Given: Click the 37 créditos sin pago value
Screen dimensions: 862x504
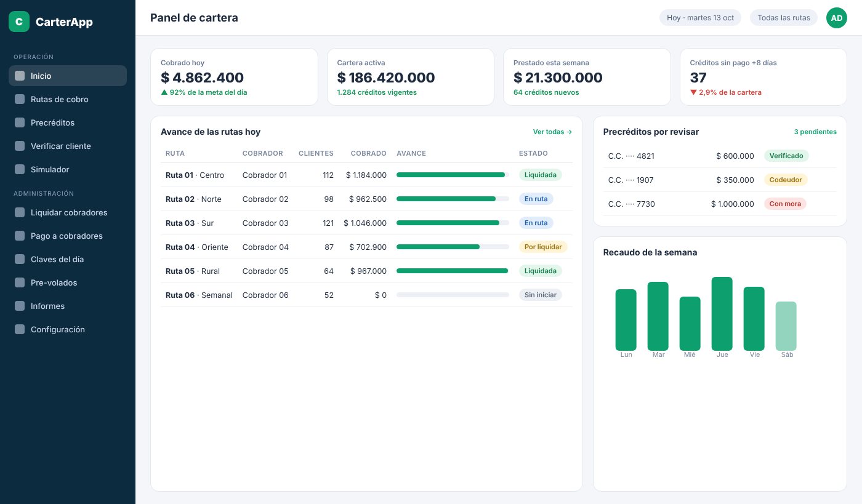Looking at the screenshot, I should (x=698, y=78).
